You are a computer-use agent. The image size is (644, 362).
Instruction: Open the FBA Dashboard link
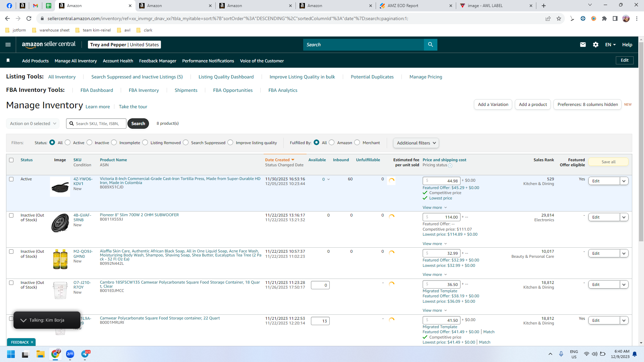point(97,90)
